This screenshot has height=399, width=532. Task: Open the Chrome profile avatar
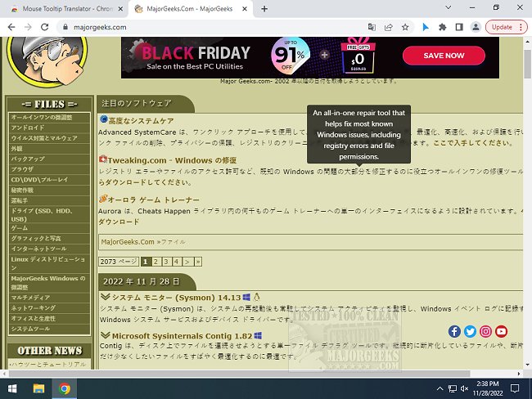pos(476,27)
